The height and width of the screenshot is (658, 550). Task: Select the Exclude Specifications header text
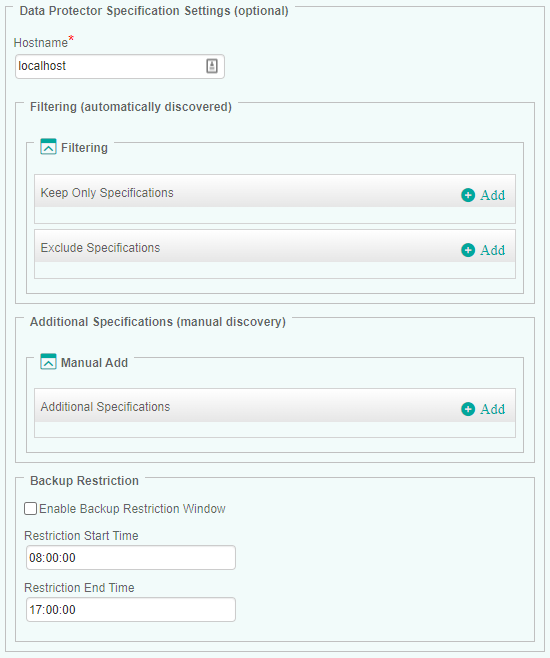tap(100, 248)
